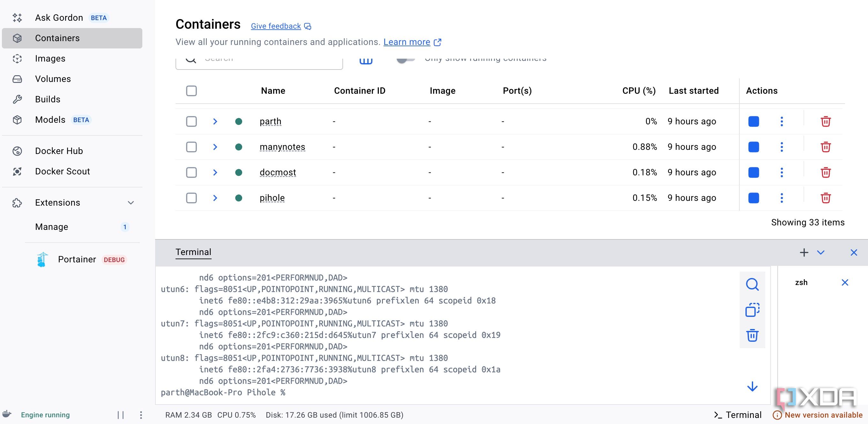Stop the docmost container
Screen dimensions: 868x424
753,172
